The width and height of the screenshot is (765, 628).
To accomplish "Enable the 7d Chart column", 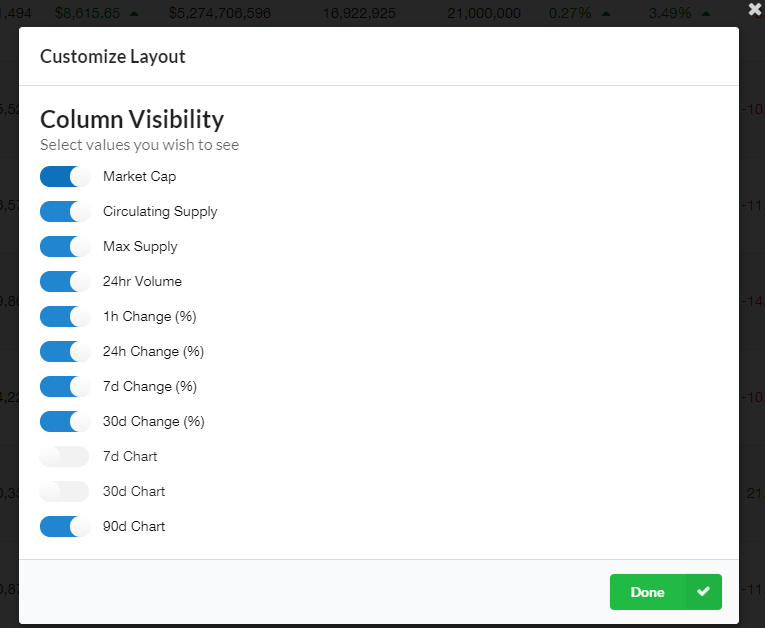I will (x=65, y=456).
